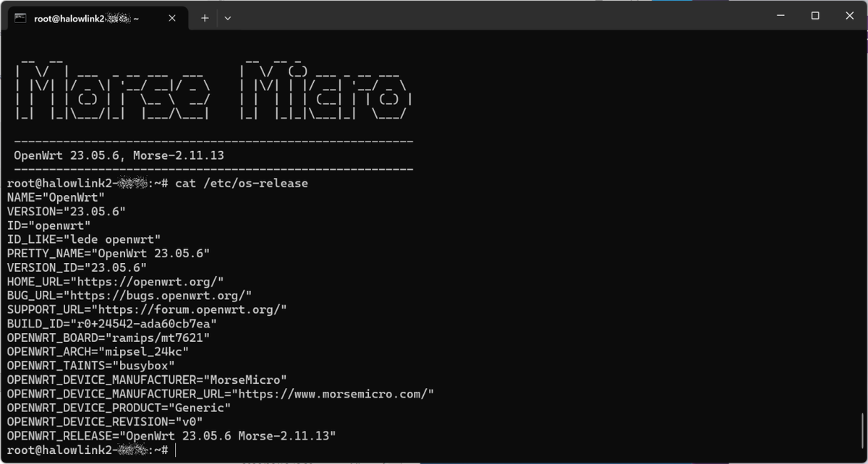Maximize the terminal window

(x=815, y=16)
